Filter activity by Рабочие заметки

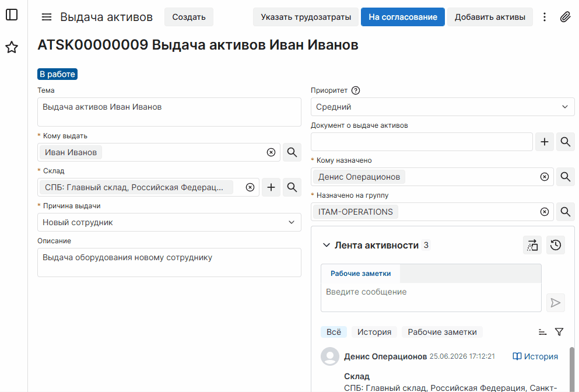tap(442, 332)
